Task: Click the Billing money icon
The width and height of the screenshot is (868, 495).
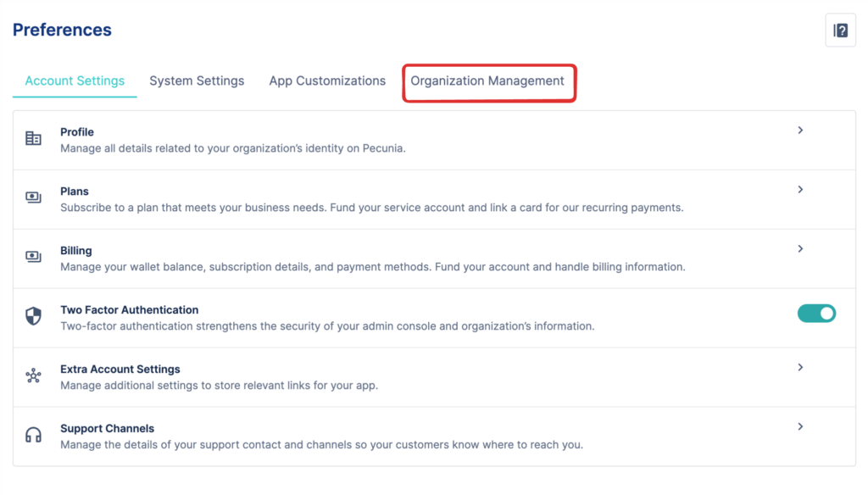Action: [x=33, y=257]
